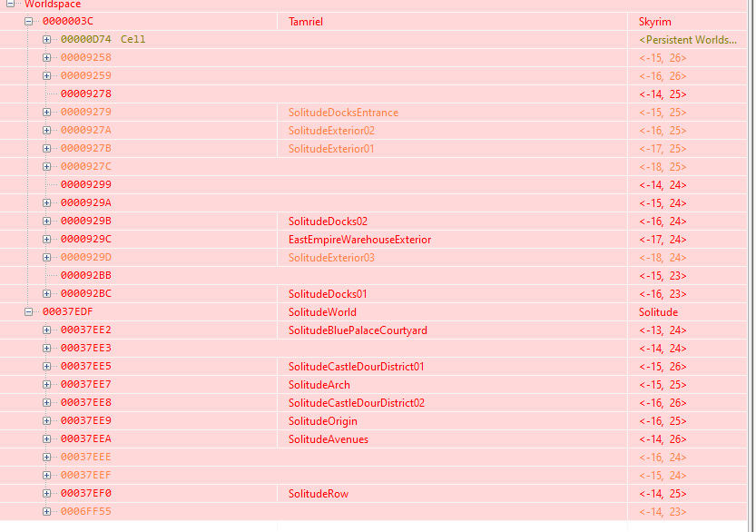Expand record 00037EEE
Viewport: 756px width, 532px height.
pos(47,458)
